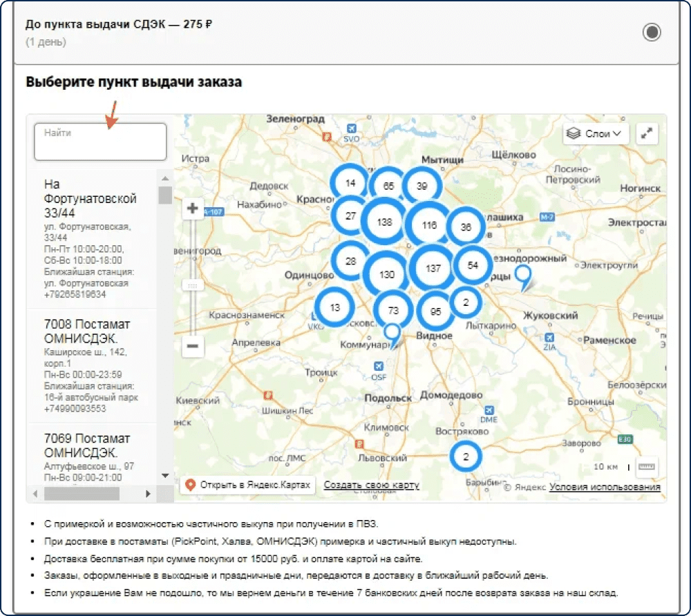The image size is (691, 616).
Task: Click Открыть в Яндекс.Картах button
Action: [248, 485]
